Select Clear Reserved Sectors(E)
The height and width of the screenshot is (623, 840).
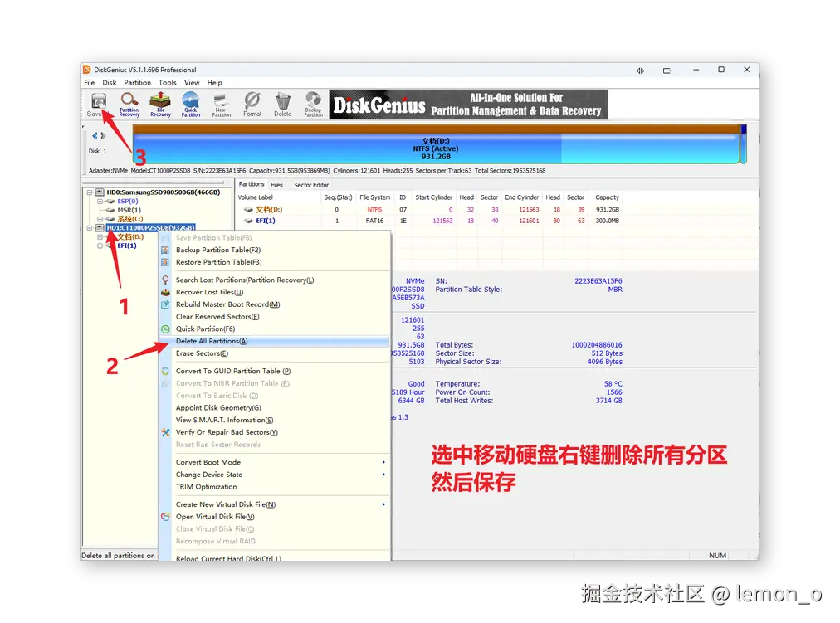click(x=274, y=317)
